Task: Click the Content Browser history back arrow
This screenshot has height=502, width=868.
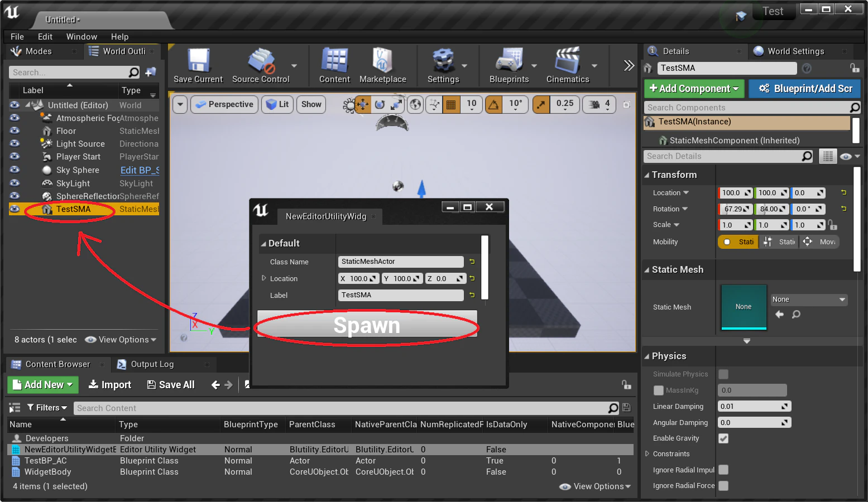Action: pyautogui.click(x=215, y=385)
